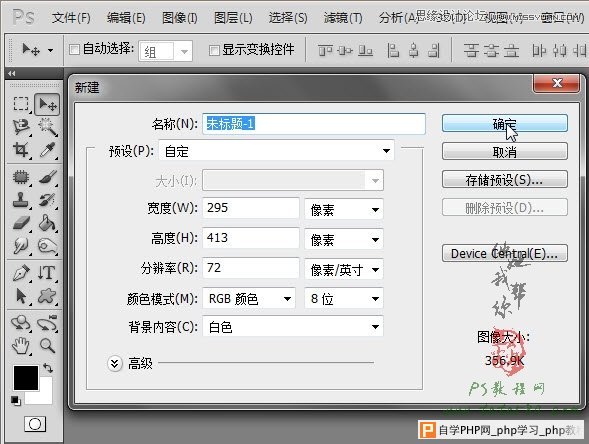Select the Vertical Type tool
Image resolution: width=589 pixels, height=444 pixels.
(x=47, y=273)
